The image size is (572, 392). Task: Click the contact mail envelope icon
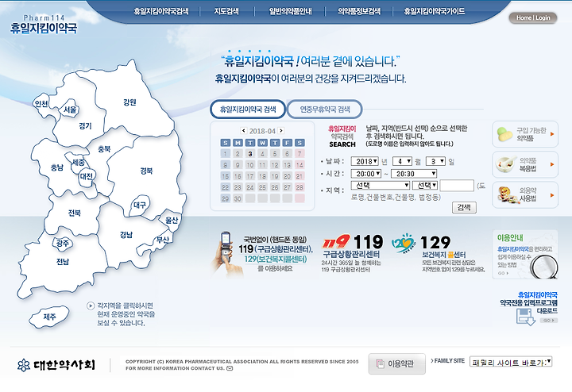tap(230, 368)
